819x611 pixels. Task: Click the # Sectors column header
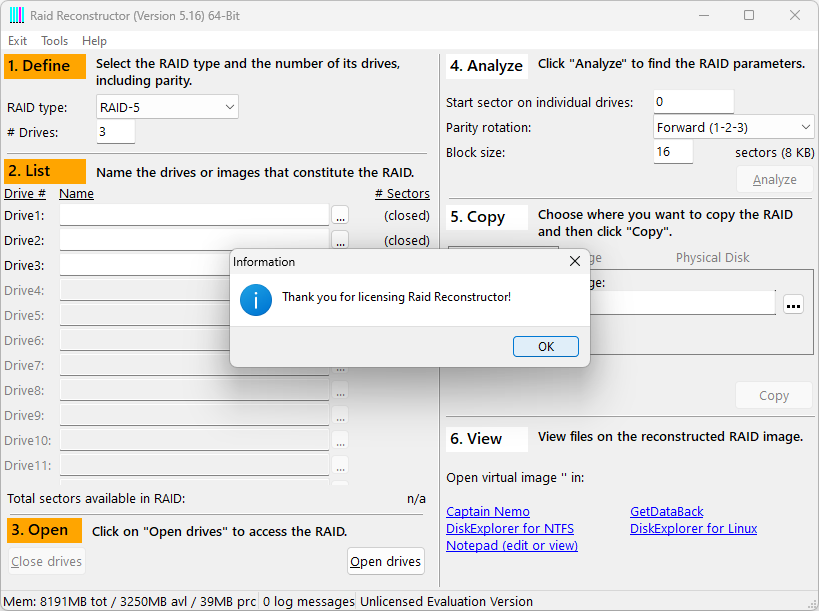(x=402, y=193)
